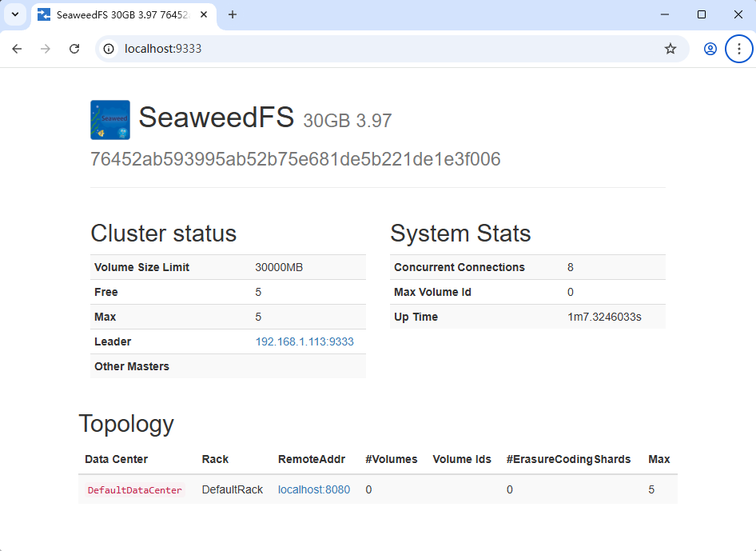Close the SeaweedFS tab
This screenshot has height=551, width=756.
[x=204, y=15]
